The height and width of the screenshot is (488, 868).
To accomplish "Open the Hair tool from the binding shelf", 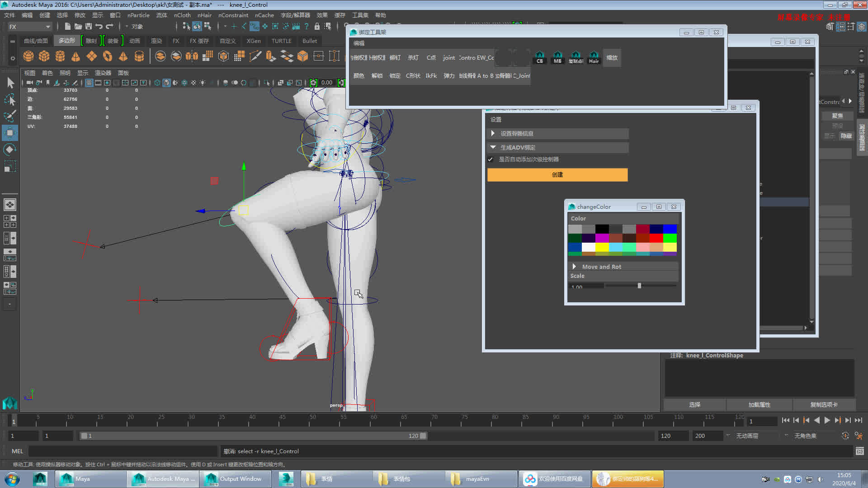I will click(594, 58).
